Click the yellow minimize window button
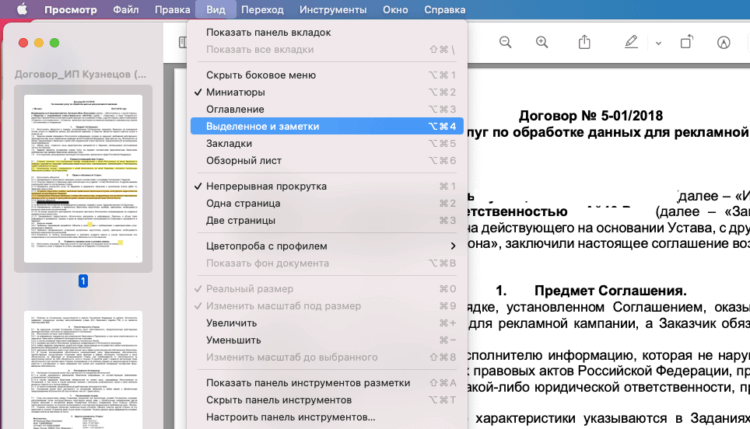 (39, 43)
